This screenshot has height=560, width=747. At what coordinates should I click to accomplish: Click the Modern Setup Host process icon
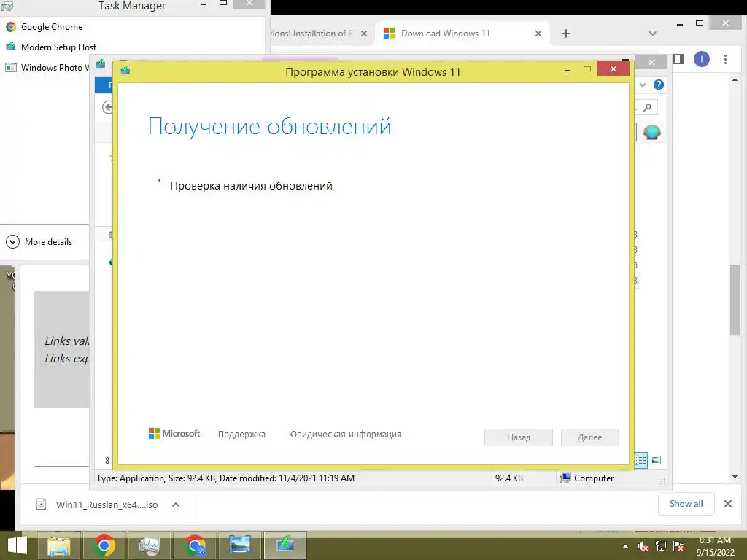tap(11, 47)
